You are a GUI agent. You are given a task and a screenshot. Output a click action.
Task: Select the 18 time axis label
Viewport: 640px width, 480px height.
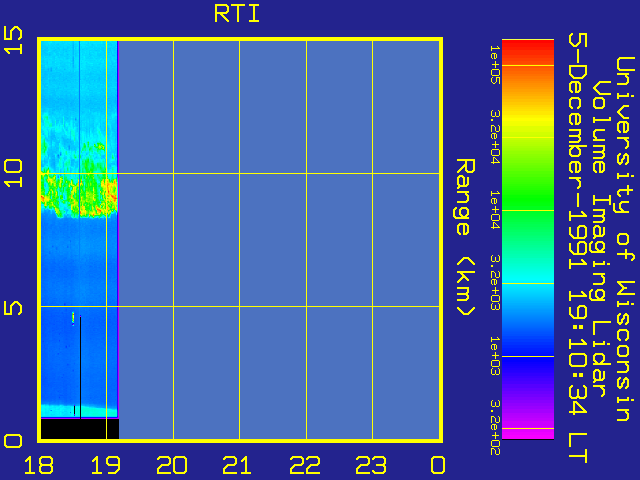click(x=39, y=465)
